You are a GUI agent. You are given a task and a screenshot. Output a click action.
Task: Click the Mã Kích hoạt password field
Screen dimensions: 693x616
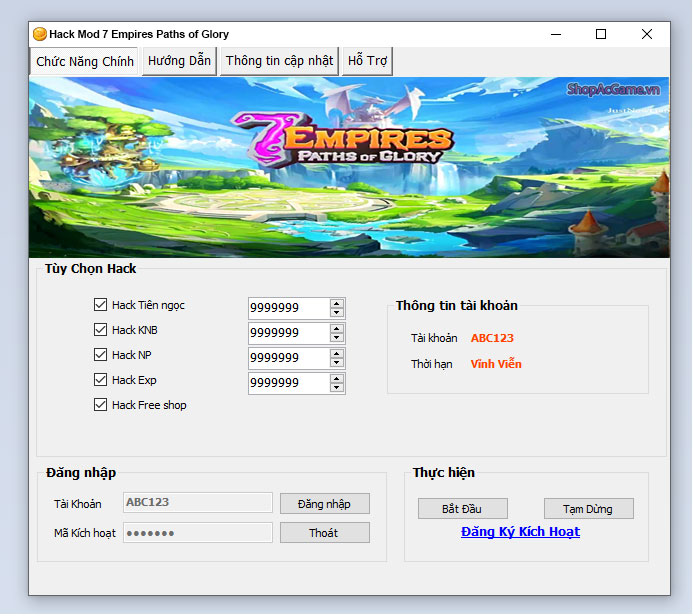198,532
